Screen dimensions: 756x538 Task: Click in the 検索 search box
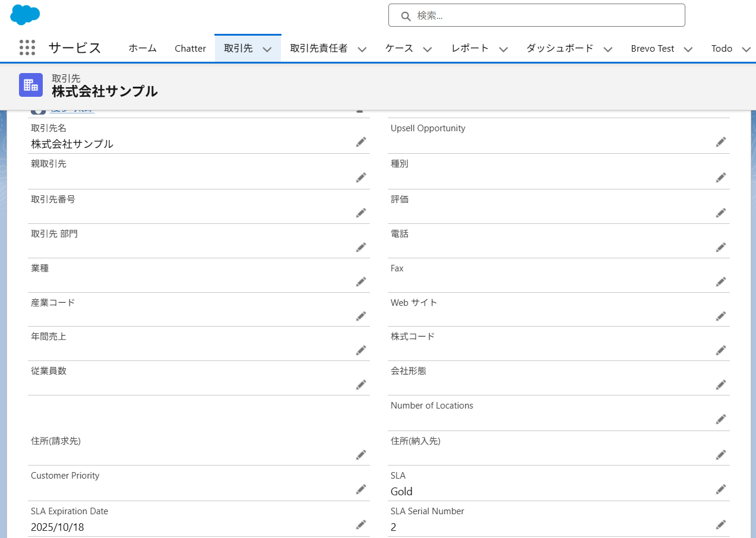click(x=537, y=15)
